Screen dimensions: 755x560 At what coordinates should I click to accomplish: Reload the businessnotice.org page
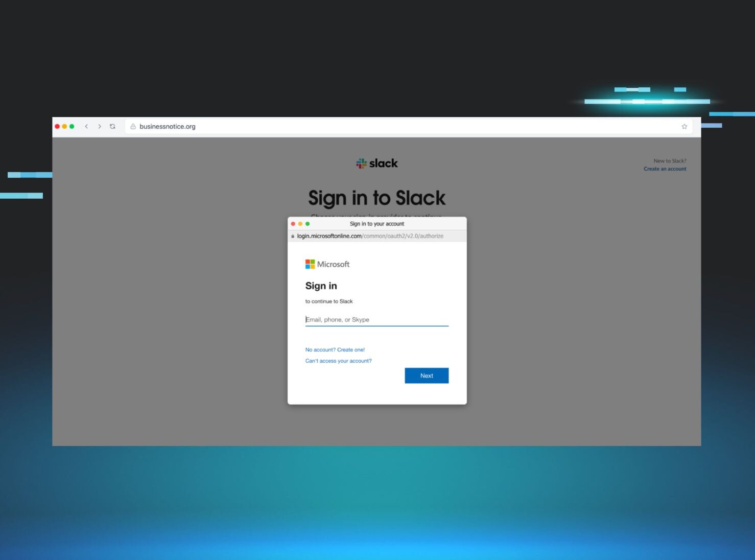click(112, 127)
